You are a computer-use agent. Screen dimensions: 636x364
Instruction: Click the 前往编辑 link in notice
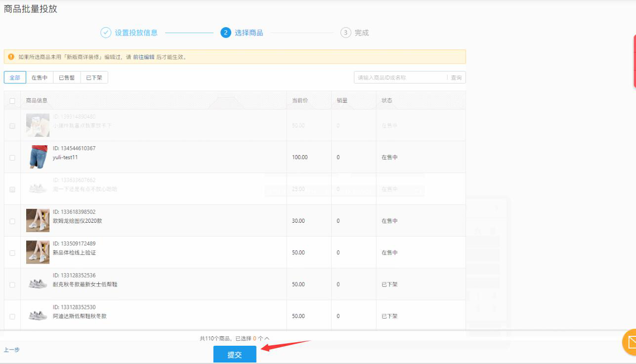click(144, 57)
